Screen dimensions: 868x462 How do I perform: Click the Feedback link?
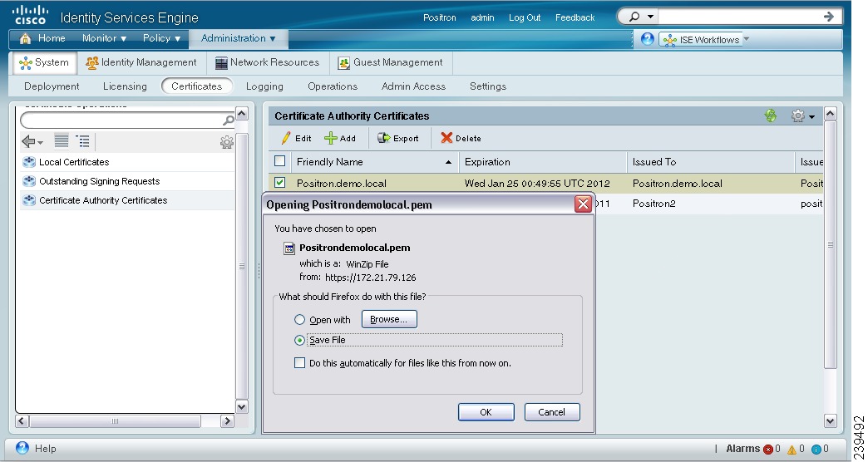pyautogui.click(x=575, y=17)
